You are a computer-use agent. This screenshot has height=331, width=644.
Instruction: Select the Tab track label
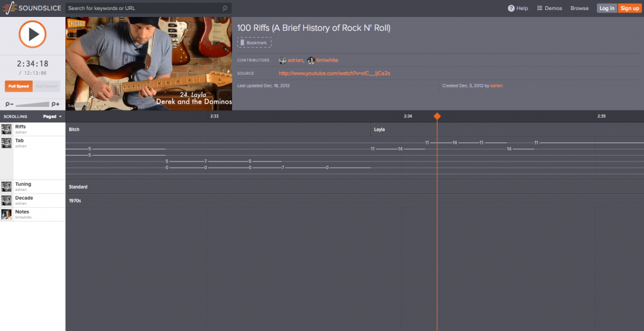(x=19, y=140)
